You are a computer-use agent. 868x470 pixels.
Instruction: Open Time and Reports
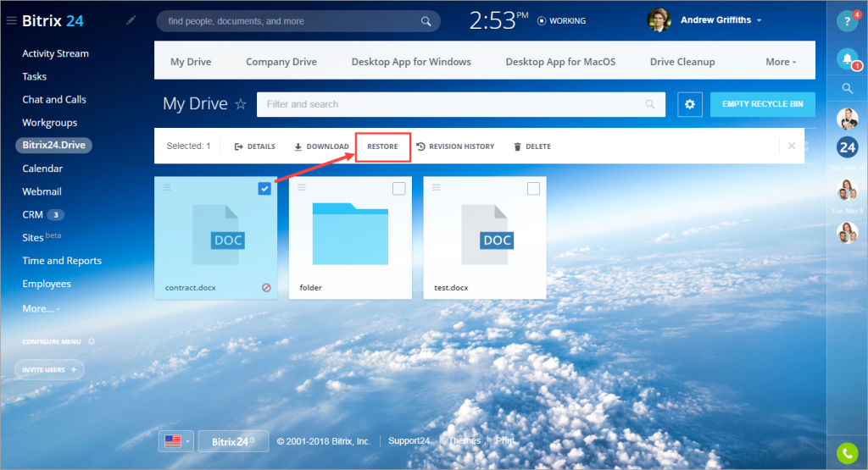coord(62,261)
